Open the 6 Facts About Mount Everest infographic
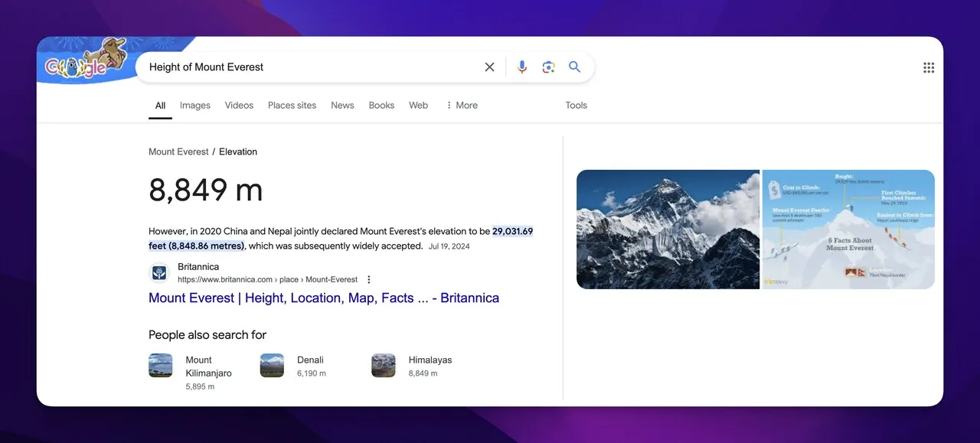This screenshot has width=980, height=443. pos(848,230)
